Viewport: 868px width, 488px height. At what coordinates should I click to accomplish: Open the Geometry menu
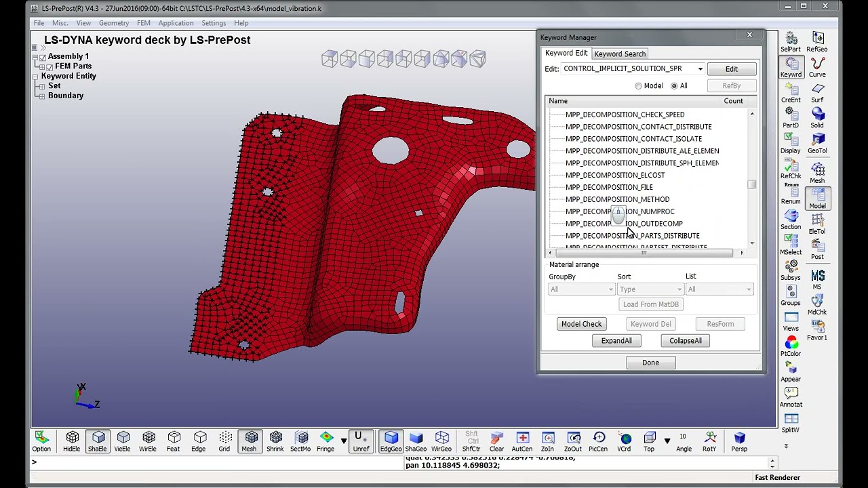114,23
